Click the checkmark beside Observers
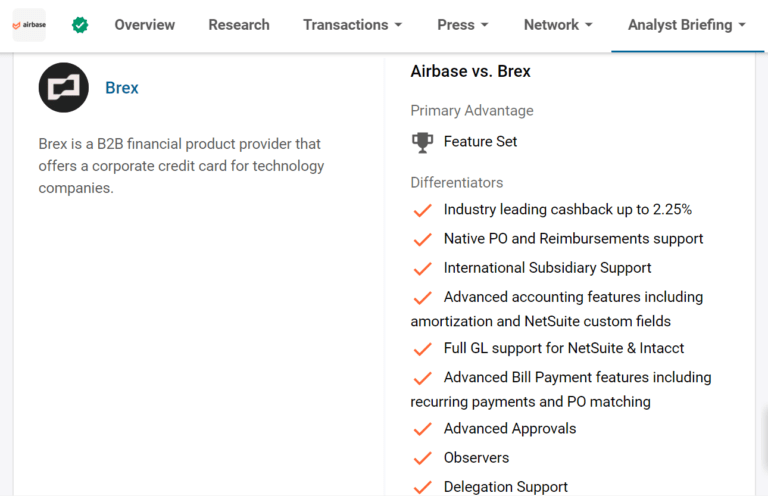Image resolution: width=768 pixels, height=496 pixels. click(422, 458)
